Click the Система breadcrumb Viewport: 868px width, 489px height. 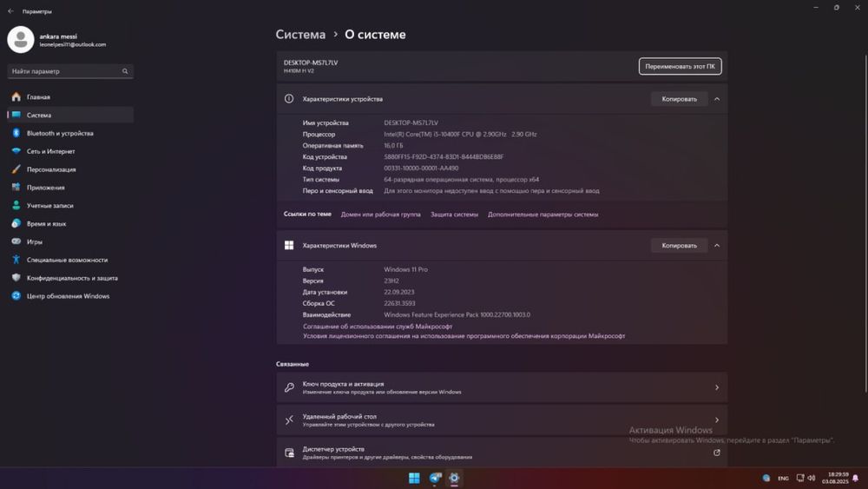click(300, 35)
